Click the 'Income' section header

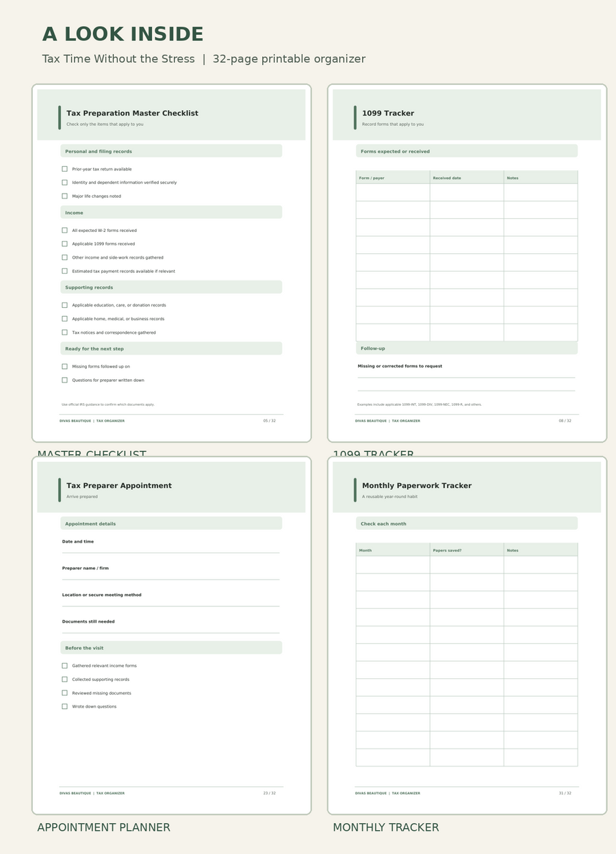[x=171, y=212]
